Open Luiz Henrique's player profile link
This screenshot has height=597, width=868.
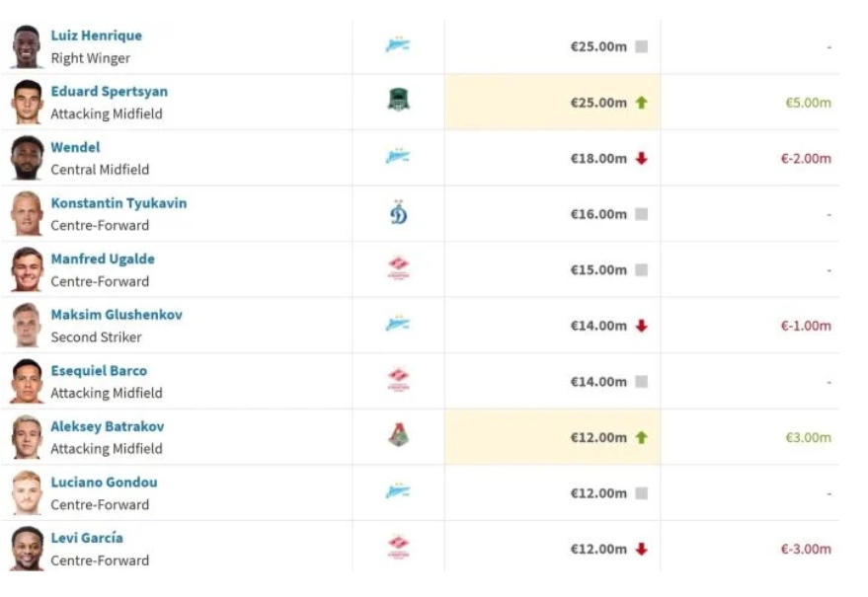(x=97, y=36)
